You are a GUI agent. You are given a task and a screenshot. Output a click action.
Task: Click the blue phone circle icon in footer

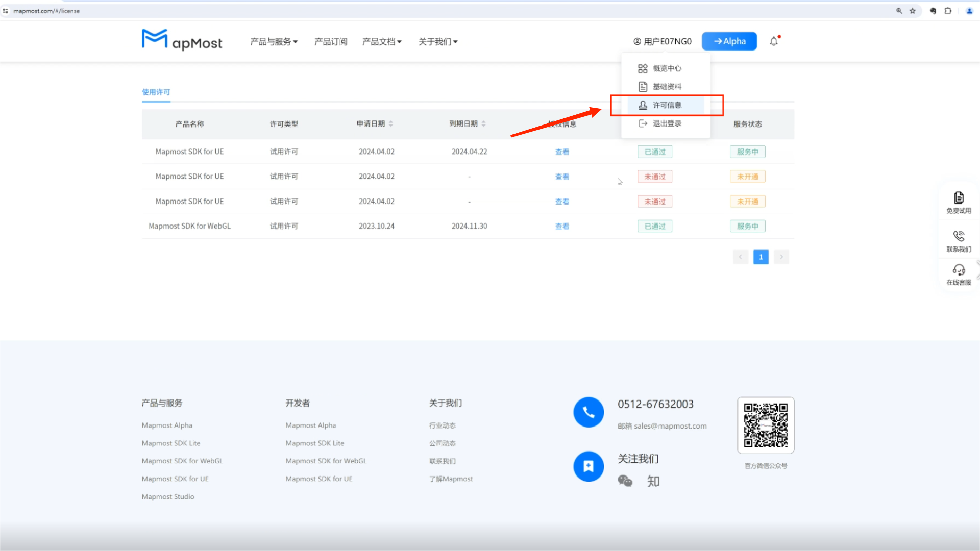click(589, 412)
